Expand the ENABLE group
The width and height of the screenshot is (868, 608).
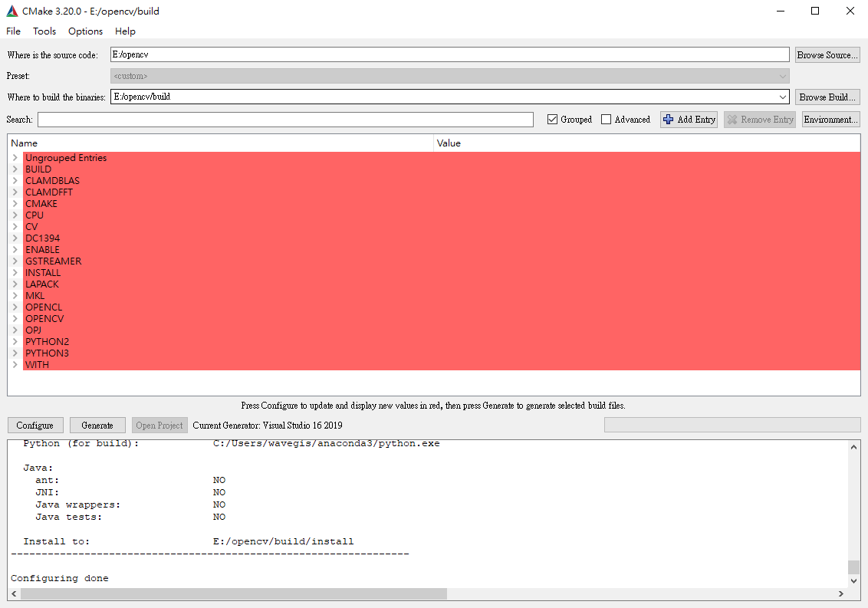(x=15, y=250)
